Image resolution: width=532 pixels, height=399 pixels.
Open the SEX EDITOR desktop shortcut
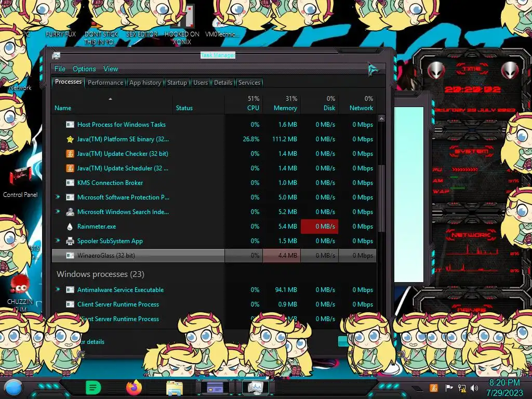(x=142, y=34)
